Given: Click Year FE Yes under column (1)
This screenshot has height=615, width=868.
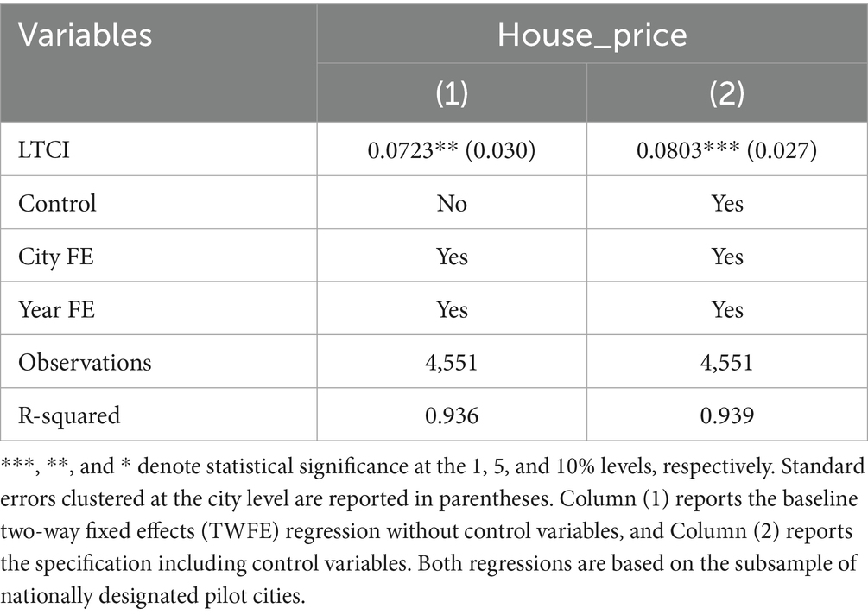Looking at the screenshot, I should (452, 309).
